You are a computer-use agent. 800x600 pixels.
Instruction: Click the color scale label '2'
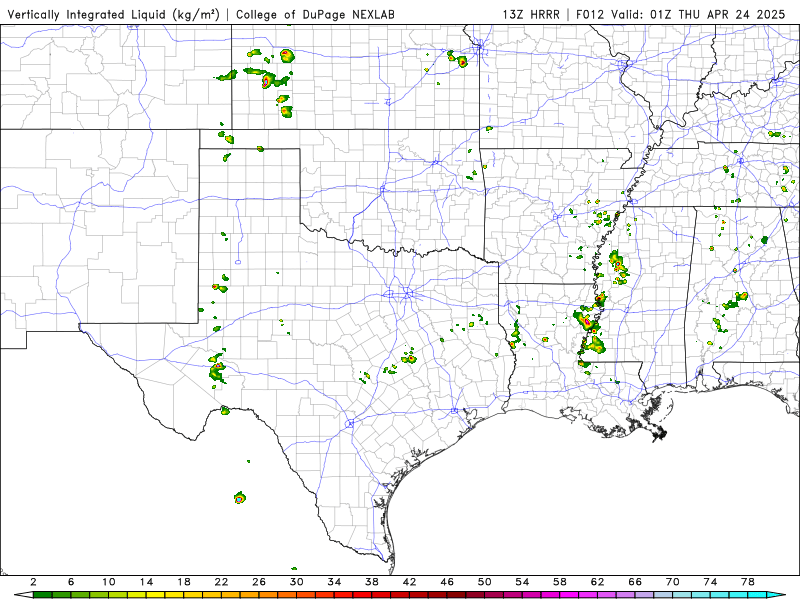33,582
